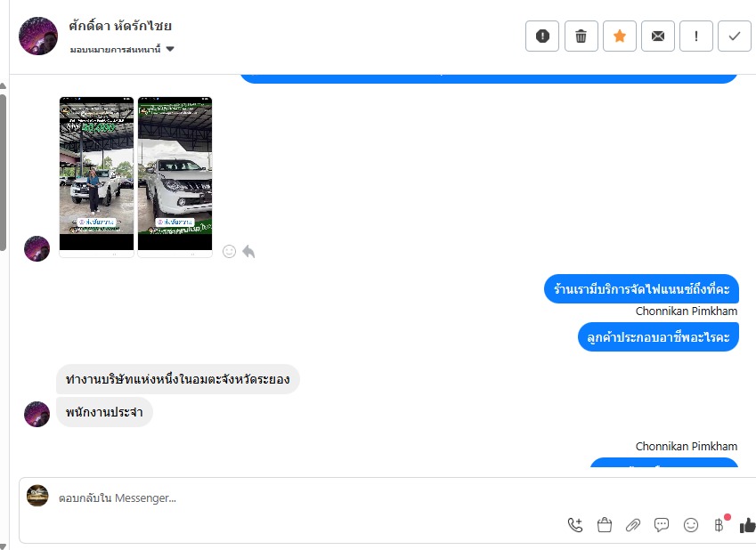Viewport: 756px width, 550px height.
Task: Select message ลูกค้าประกอบอาชีพอะไรคะ
Action: pos(658,337)
